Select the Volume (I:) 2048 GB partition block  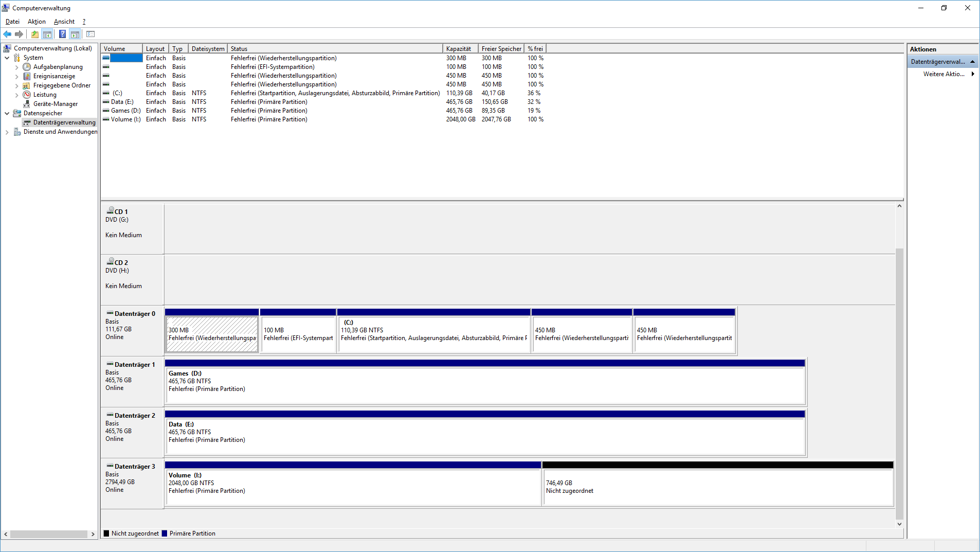click(353, 484)
